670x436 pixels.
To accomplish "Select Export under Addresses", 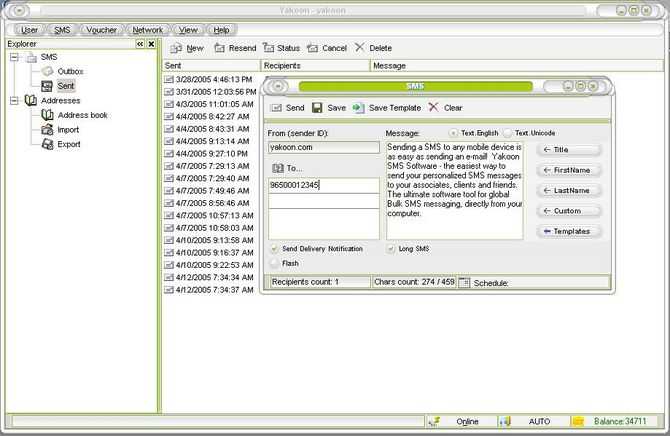I will pos(69,144).
